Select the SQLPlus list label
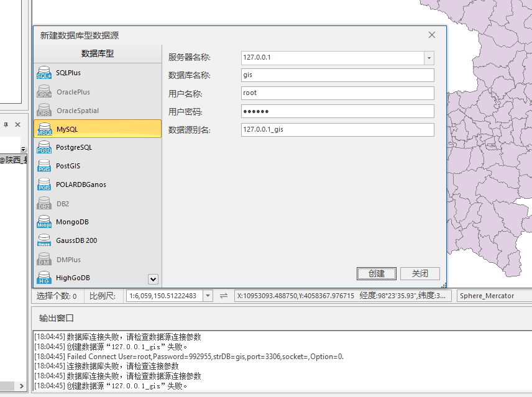This screenshot has height=397, width=532. (68, 73)
